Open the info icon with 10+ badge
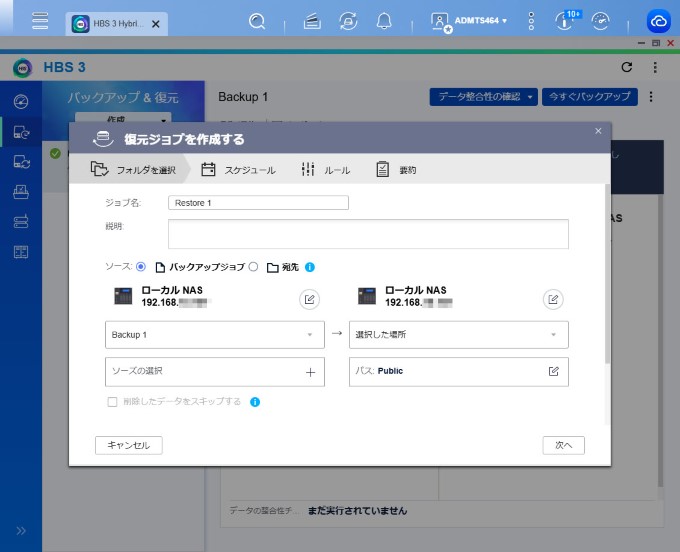The image size is (680, 552). pos(567,20)
